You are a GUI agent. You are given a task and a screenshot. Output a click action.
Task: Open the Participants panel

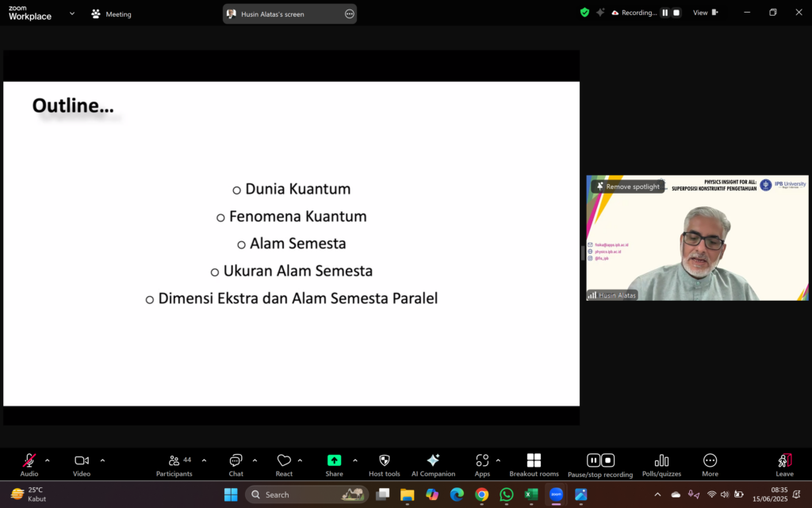(x=174, y=464)
